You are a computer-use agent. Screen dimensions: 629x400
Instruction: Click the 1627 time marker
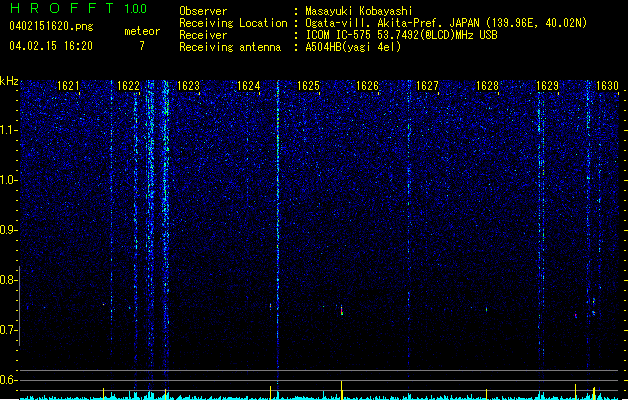pos(427,86)
